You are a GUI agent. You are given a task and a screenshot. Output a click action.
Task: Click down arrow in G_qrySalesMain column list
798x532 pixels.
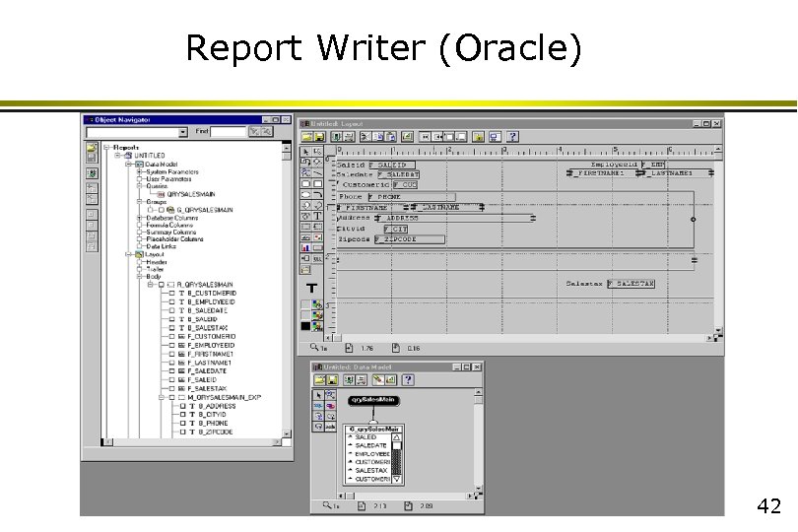[396, 479]
